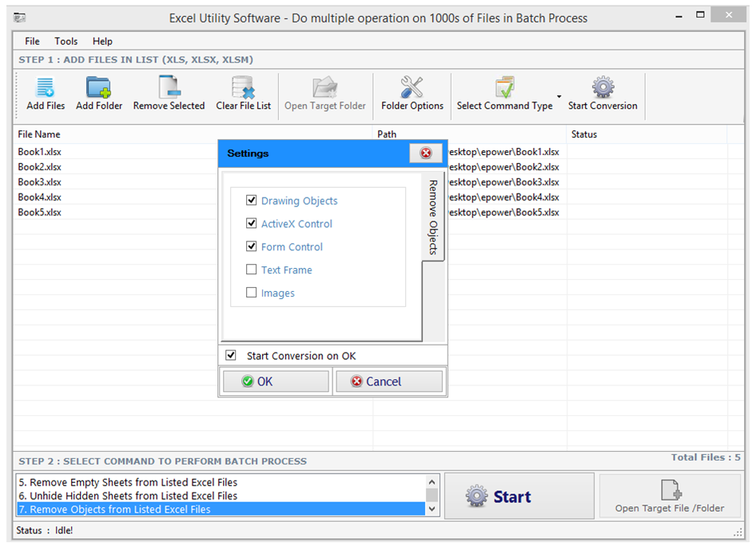The width and height of the screenshot is (756, 547).
Task: Click Start Conversion gear icon
Action: coord(603,87)
